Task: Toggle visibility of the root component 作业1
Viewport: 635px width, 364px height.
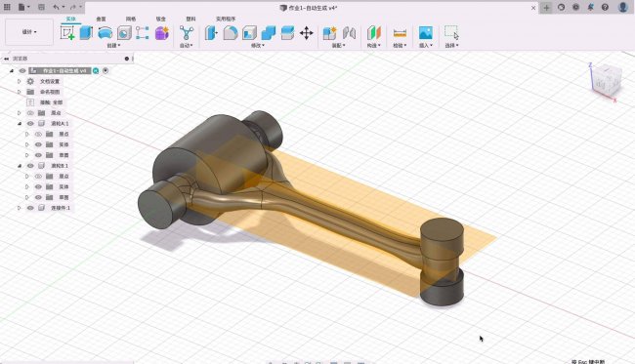Action: tap(22, 71)
